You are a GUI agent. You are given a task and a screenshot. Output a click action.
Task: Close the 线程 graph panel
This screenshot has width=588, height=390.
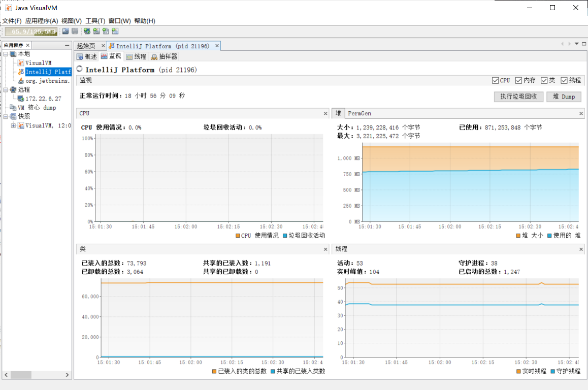point(581,249)
